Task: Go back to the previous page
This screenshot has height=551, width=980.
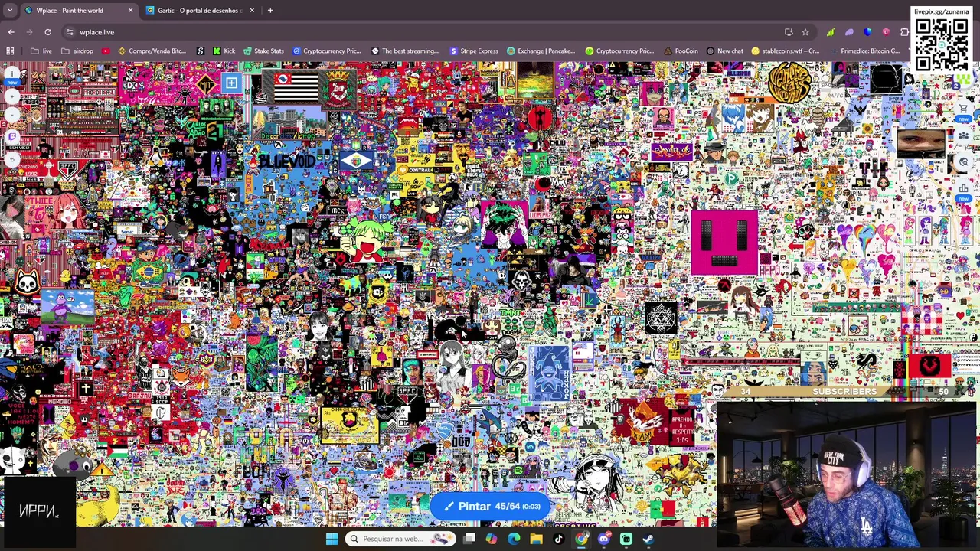Action: tap(11, 32)
